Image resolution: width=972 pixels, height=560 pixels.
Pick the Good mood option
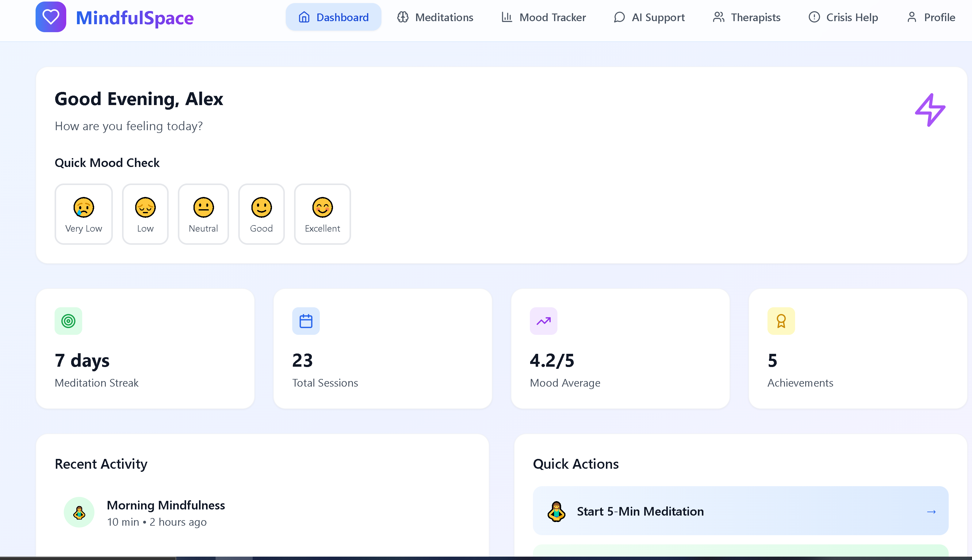[x=261, y=214]
